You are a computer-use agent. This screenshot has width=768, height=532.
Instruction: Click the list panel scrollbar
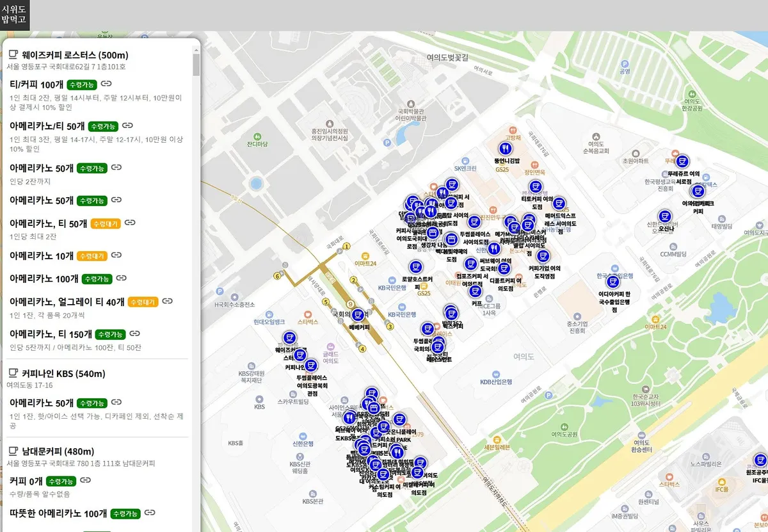[196, 64]
